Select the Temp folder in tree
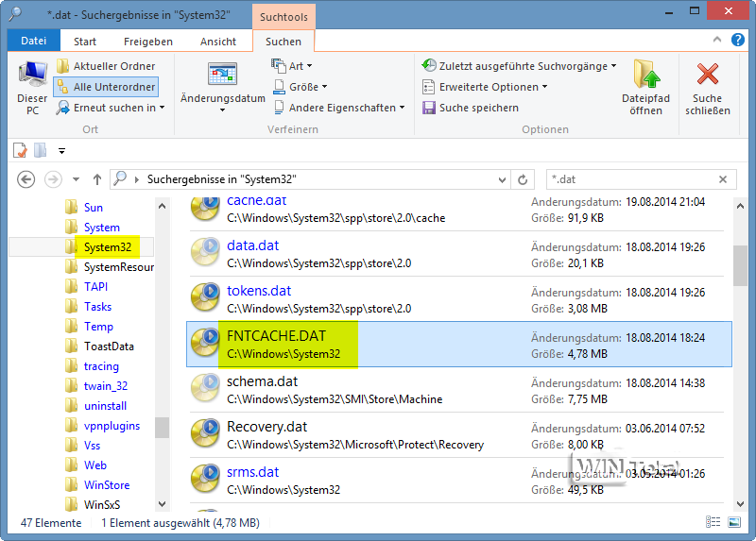The height and width of the screenshot is (541, 756). (x=98, y=327)
